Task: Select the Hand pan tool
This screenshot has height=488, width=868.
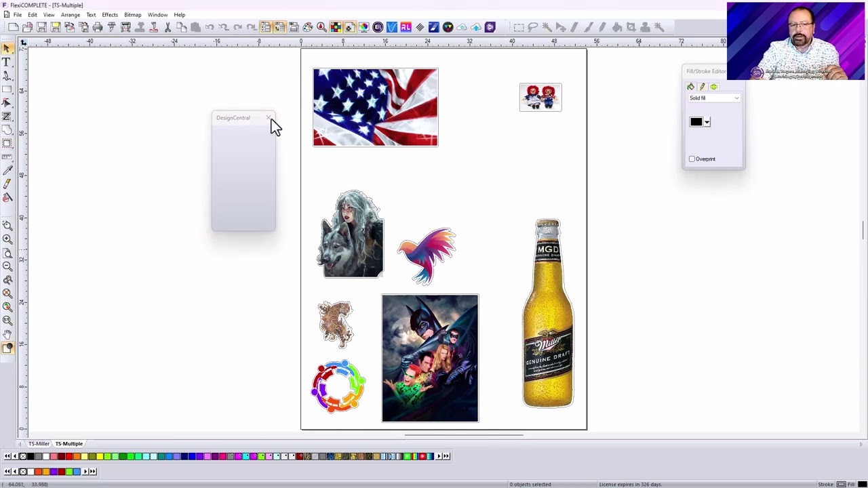Action: tap(7, 333)
